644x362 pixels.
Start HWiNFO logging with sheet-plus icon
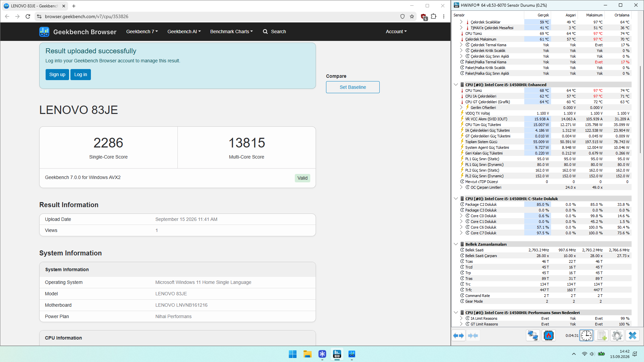(x=602, y=336)
